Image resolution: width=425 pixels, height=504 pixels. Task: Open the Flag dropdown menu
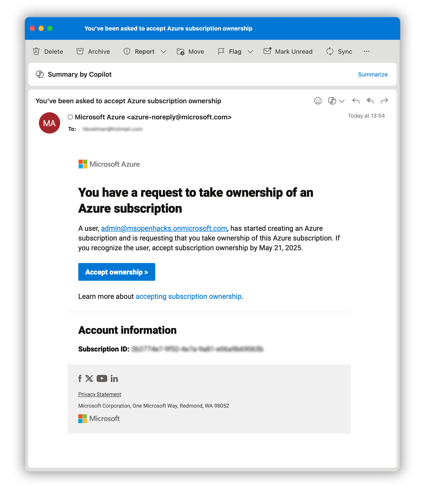[250, 51]
